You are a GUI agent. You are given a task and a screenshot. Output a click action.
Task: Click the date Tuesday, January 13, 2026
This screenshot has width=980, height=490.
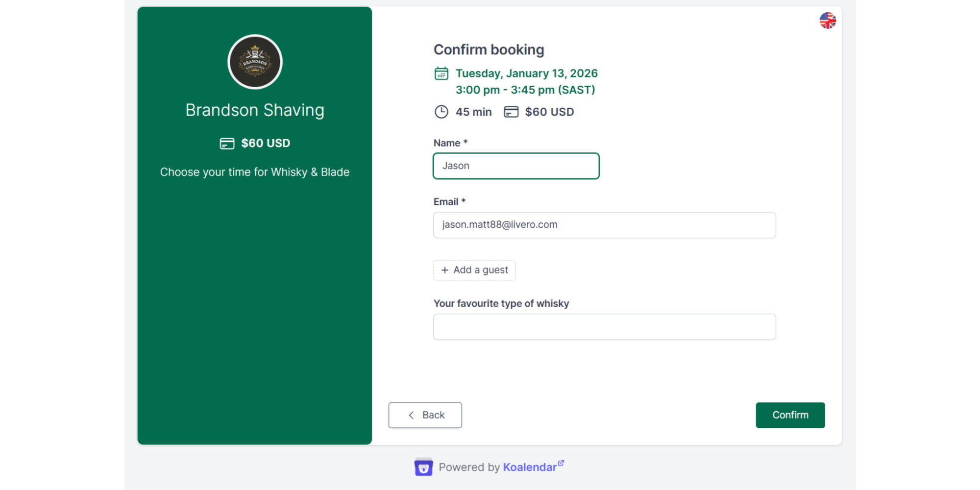tap(526, 73)
